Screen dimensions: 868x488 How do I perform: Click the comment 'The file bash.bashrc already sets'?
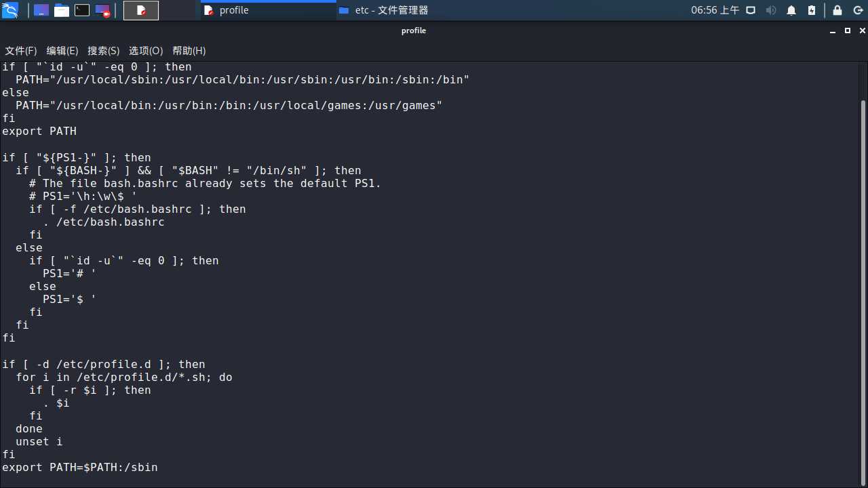click(205, 183)
